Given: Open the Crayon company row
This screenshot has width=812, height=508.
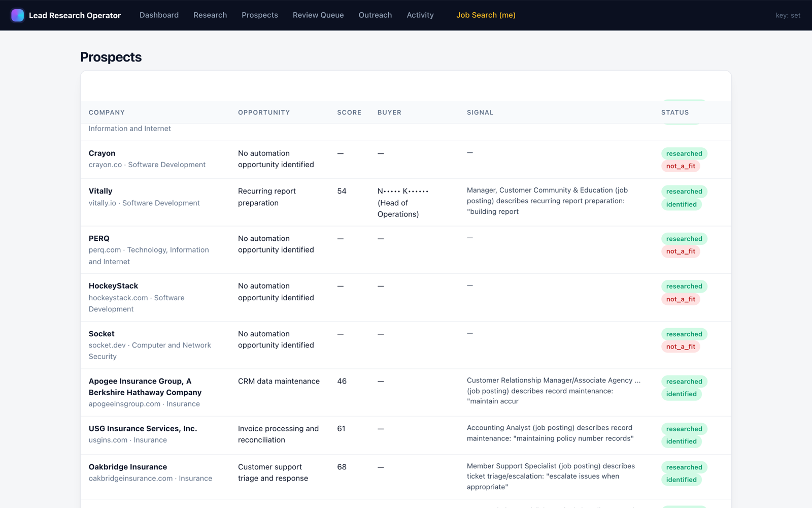Looking at the screenshot, I should click(x=405, y=160).
